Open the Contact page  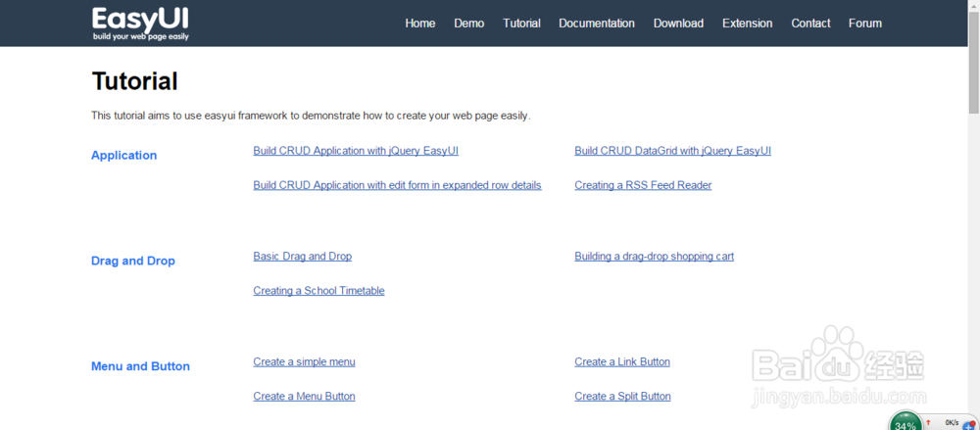(x=810, y=24)
